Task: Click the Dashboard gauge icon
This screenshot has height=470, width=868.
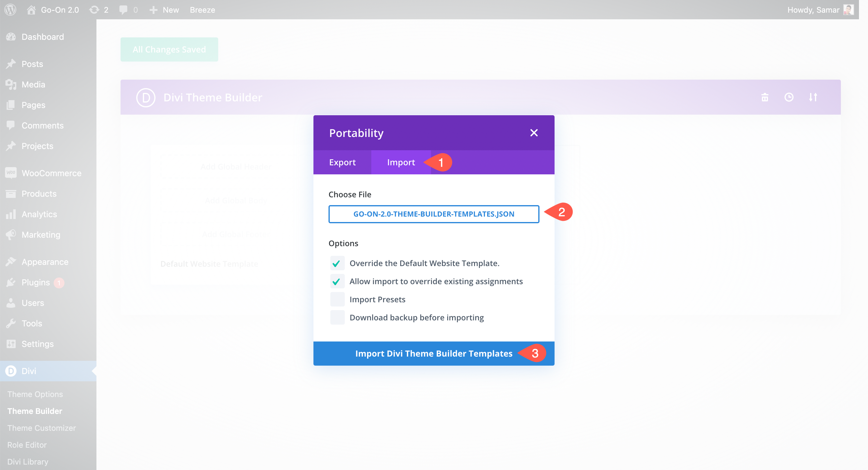Action: (x=11, y=37)
